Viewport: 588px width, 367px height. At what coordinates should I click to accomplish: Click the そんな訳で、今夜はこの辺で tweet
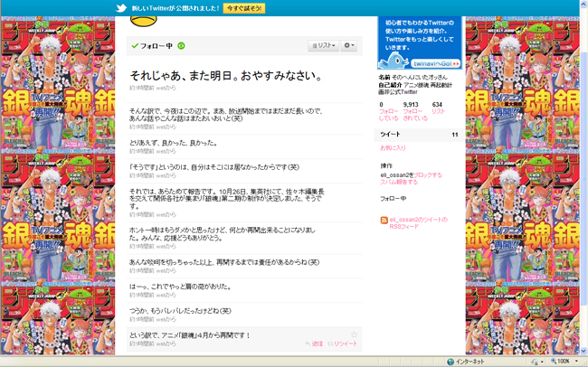[226, 115]
